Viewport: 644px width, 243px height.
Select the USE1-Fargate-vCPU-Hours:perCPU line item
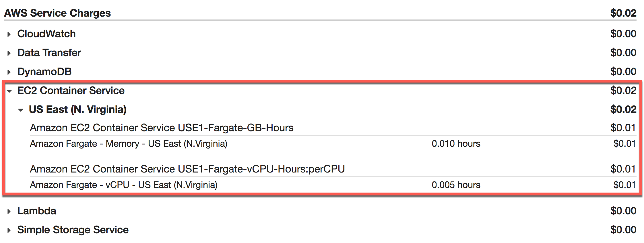[x=187, y=169]
